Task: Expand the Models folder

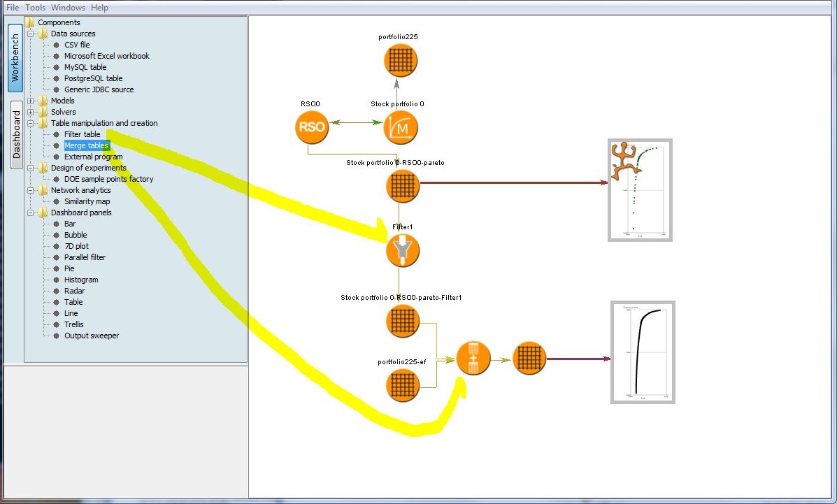Action: 30,101
